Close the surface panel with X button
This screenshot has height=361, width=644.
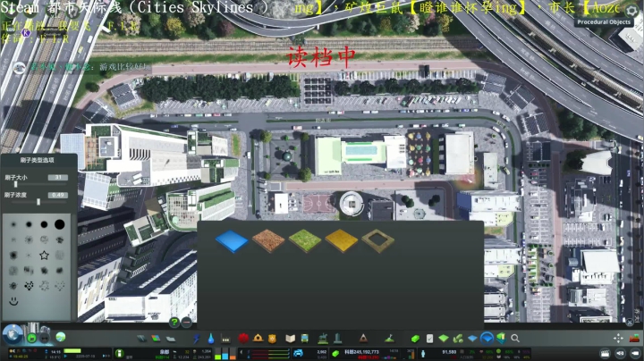pos(630,323)
